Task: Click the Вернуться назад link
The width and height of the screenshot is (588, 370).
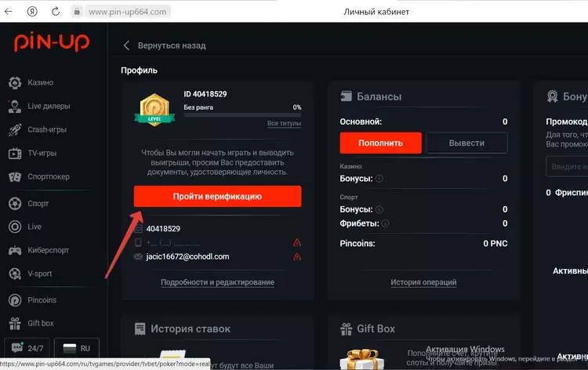Action: (172, 45)
